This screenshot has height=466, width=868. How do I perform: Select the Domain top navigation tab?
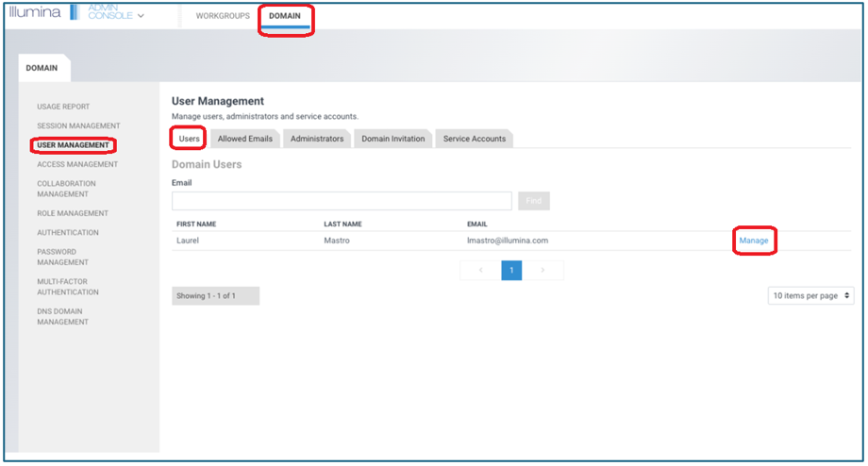pyautogui.click(x=284, y=16)
